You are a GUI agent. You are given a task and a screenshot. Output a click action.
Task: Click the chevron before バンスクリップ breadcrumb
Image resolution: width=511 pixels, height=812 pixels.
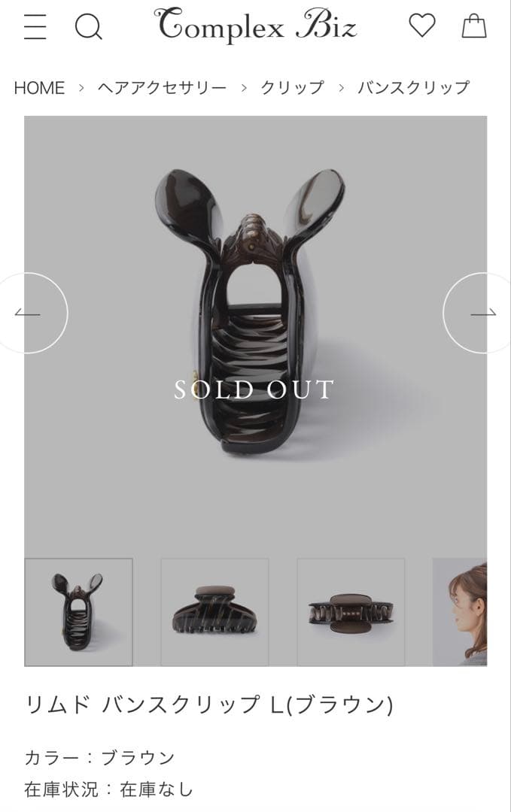pos(341,88)
